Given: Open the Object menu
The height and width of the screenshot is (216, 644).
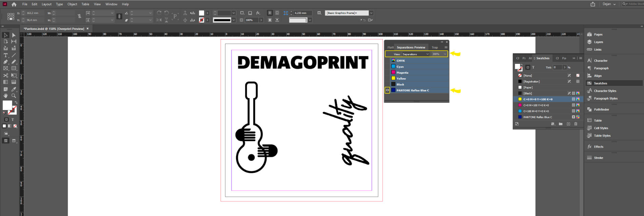Looking at the screenshot, I should pos(72,4).
